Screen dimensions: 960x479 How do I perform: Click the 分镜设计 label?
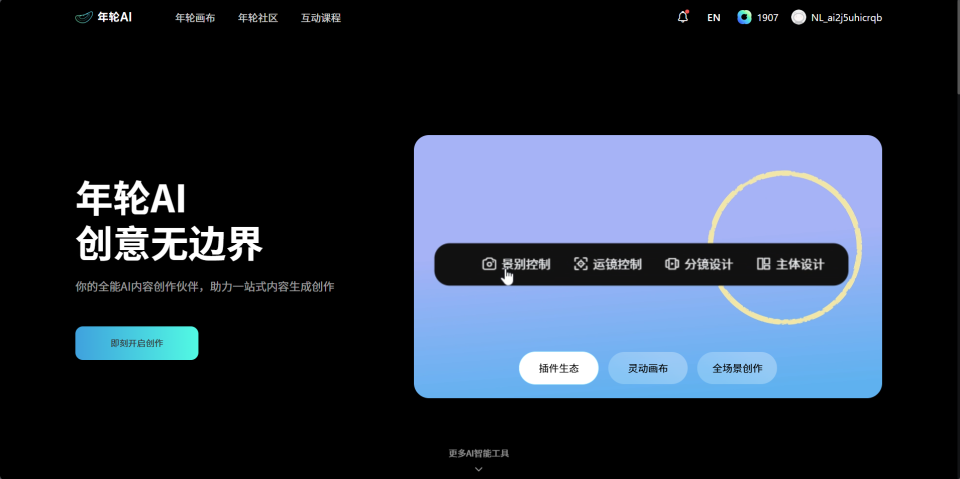(x=708, y=265)
